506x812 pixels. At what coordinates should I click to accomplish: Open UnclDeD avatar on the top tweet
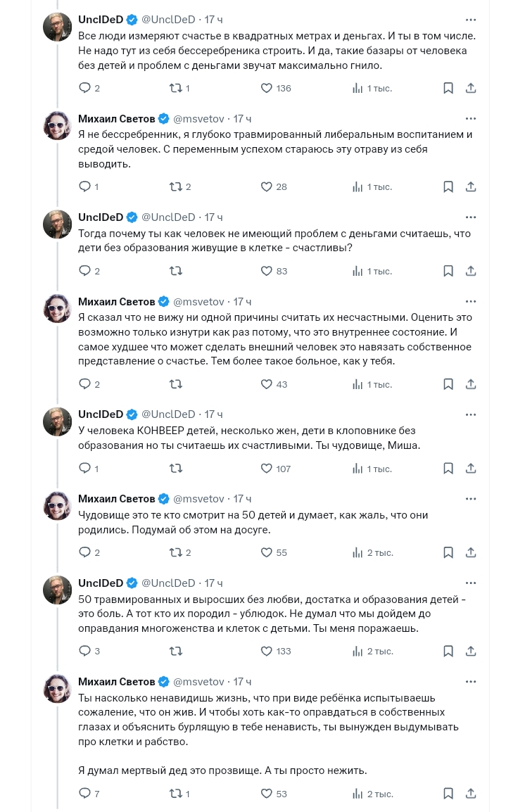[57, 27]
